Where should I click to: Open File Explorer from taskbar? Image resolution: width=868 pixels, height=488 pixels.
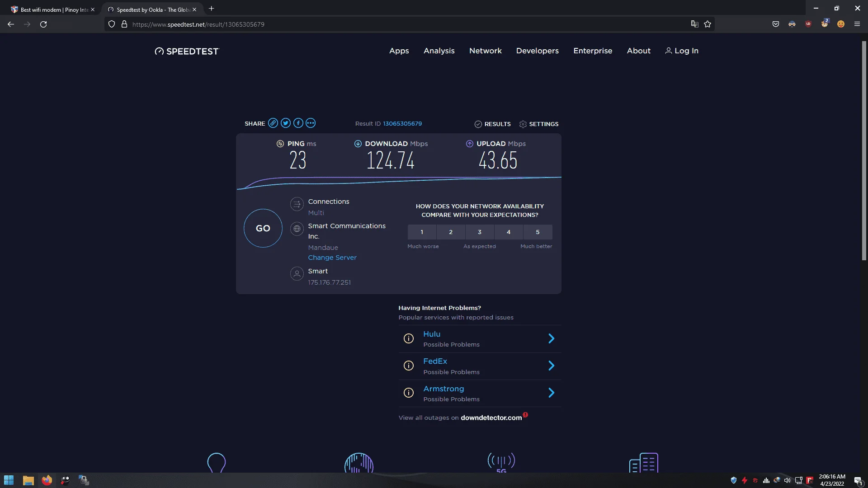click(x=28, y=480)
